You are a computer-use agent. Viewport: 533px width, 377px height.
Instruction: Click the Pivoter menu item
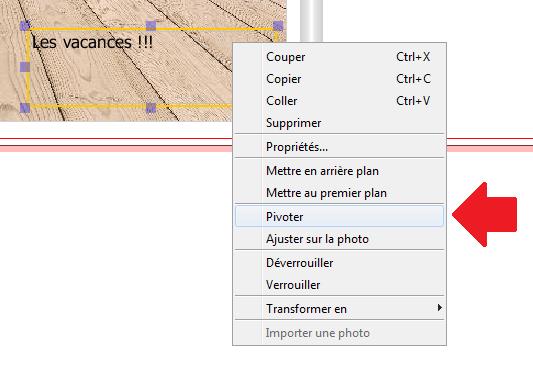pos(339,216)
